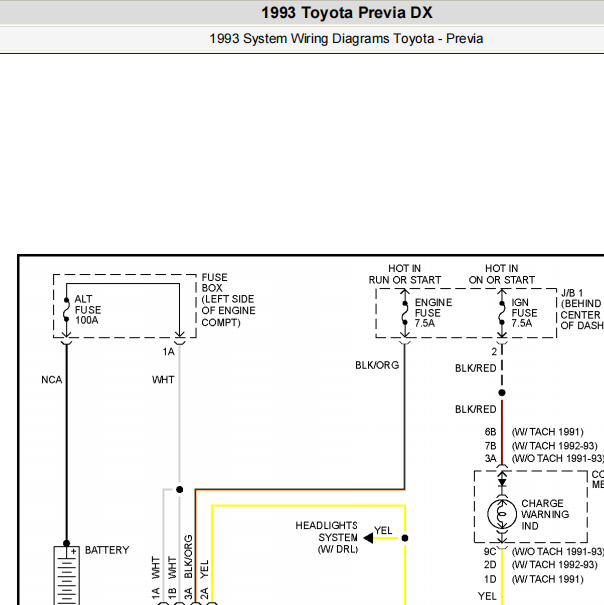This screenshot has width=604, height=605.
Task: Click the '2D (W/ TACH 1992-93)' connector label
Action: tap(541, 565)
